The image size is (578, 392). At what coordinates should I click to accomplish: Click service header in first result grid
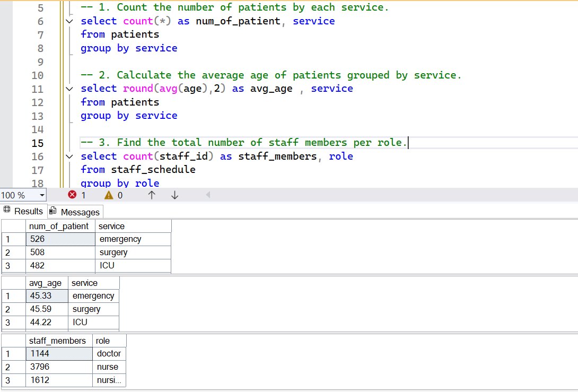click(133, 226)
